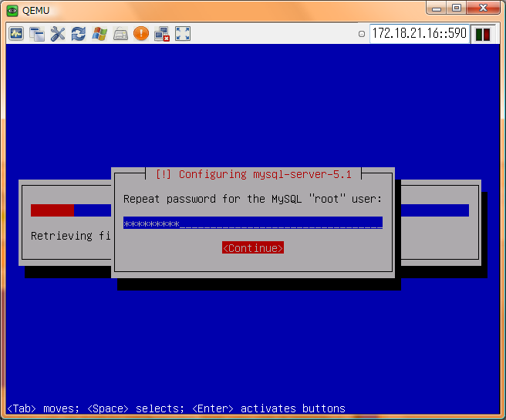The image size is (506, 420).
Task: Open the connection status monitor icon
Action: point(16,33)
